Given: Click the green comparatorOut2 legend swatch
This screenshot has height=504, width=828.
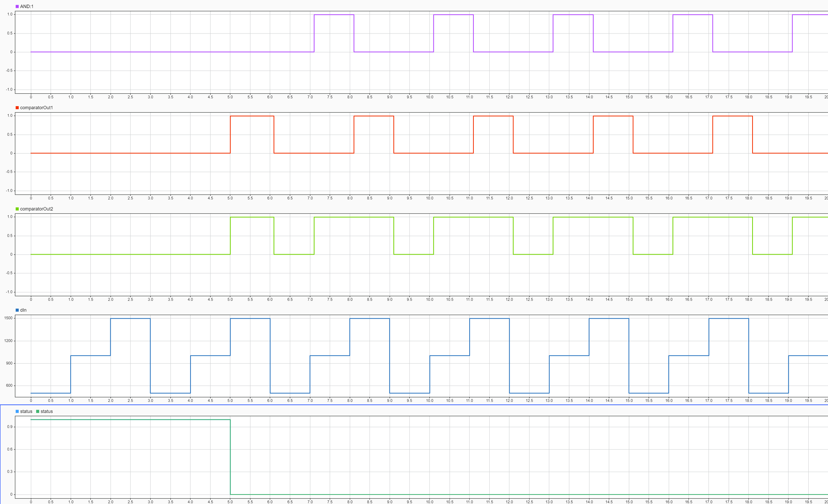Looking at the screenshot, I should click(x=17, y=209).
